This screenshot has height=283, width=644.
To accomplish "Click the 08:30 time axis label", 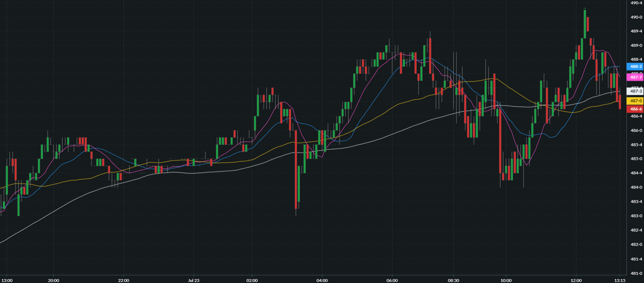I will pyautogui.click(x=453, y=281).
